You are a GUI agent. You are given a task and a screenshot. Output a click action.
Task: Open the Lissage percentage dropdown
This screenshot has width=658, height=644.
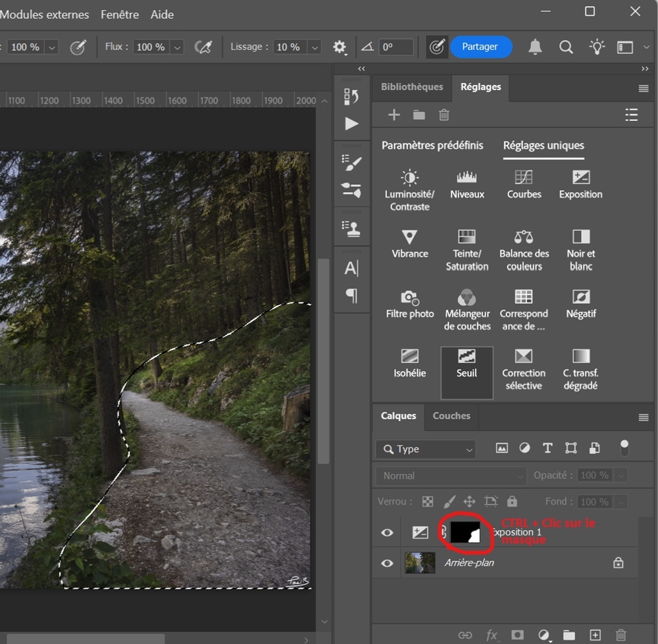[x=315, y=47]
